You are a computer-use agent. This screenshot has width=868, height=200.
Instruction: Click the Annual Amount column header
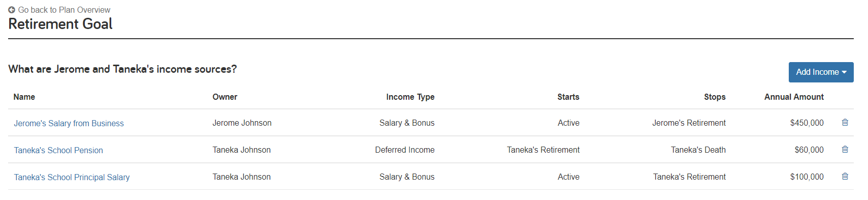pos(794,97)
